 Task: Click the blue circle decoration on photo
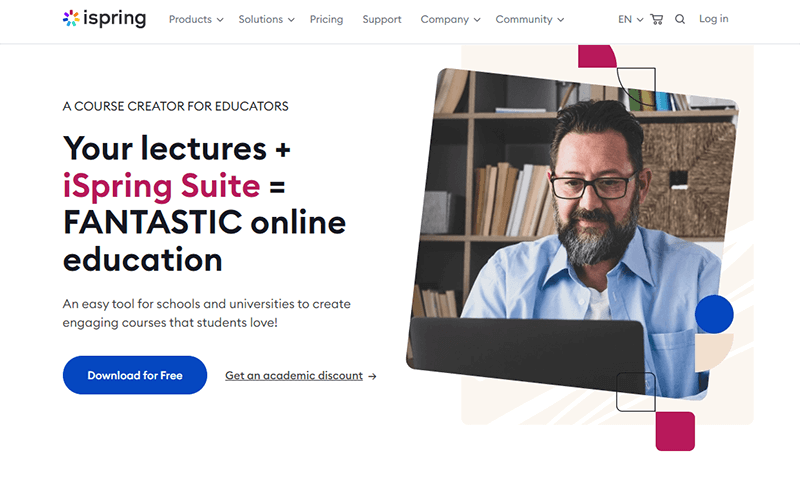click(714, 314)
